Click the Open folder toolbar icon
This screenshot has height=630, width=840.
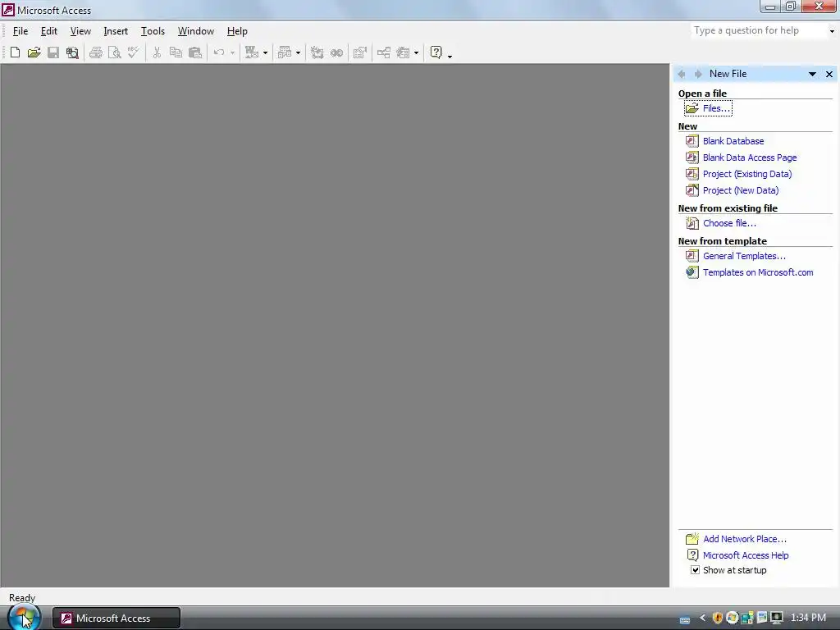(34, 52)
